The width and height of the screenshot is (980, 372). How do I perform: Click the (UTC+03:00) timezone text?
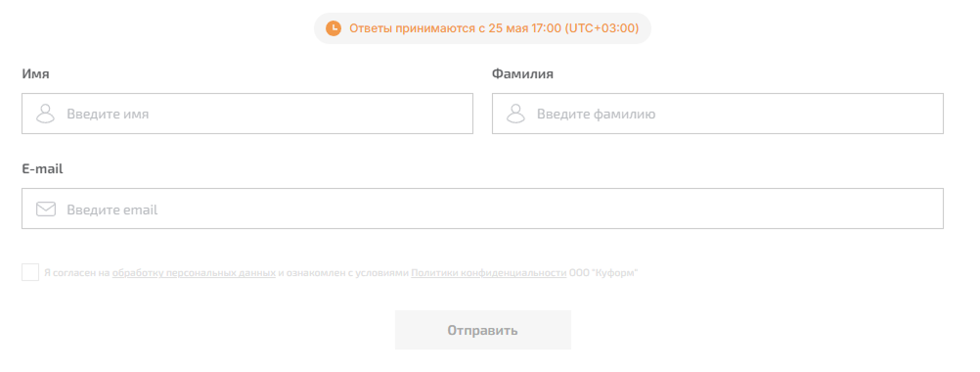(601, 28)
